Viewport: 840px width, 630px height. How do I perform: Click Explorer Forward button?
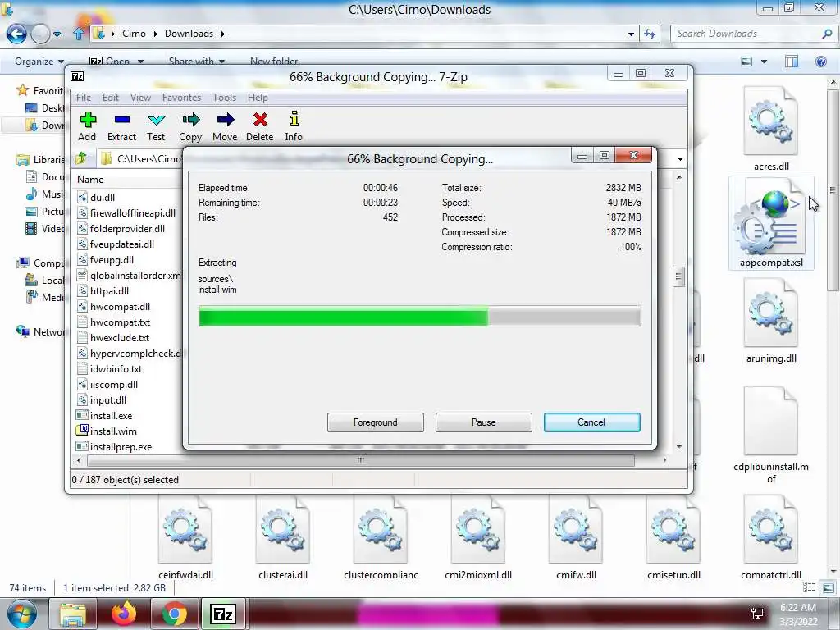40,34
